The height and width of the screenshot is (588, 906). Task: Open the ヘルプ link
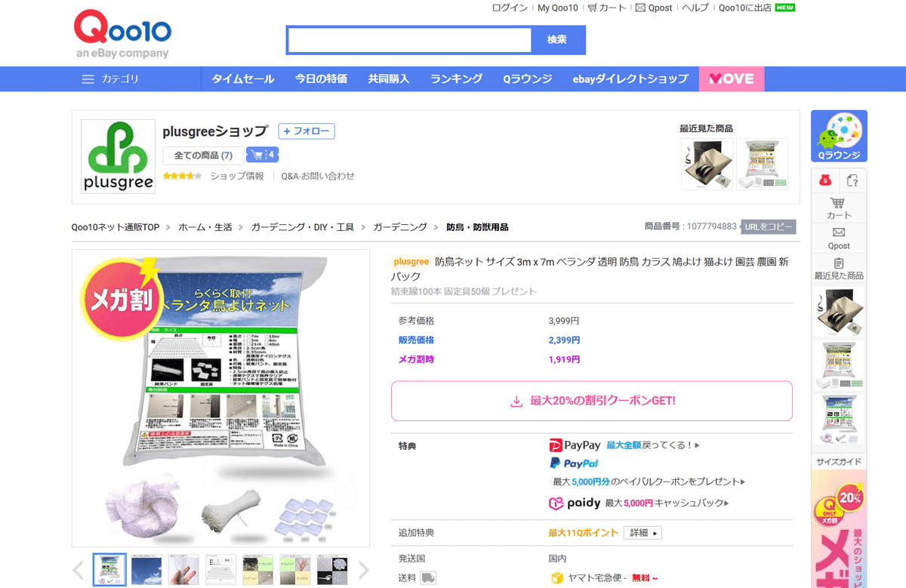695,8
